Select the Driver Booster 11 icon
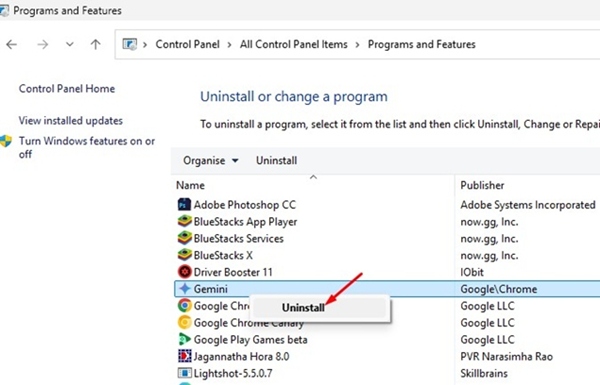The height and width of the screenshot is (385, 600). coord(184,272)
